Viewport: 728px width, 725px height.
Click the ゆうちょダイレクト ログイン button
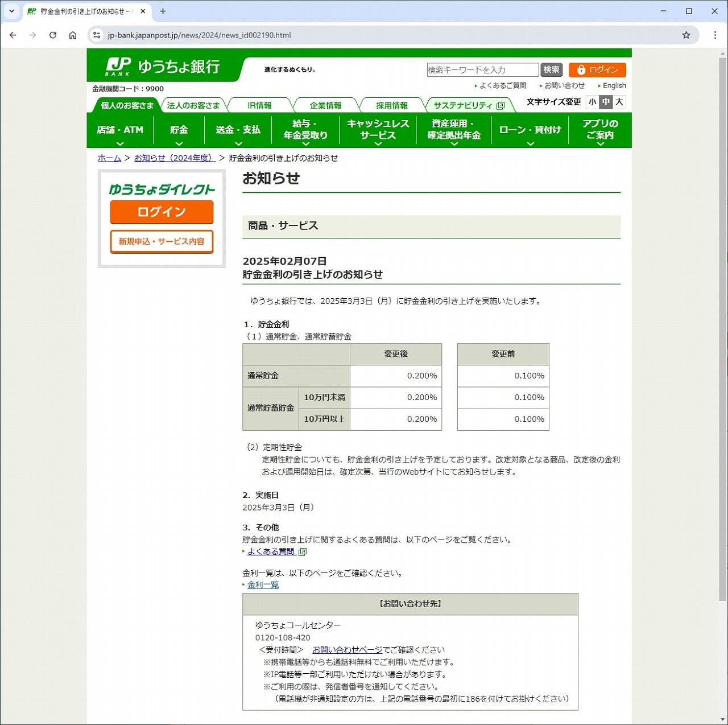pyautogui.click(x=162, y=212)
